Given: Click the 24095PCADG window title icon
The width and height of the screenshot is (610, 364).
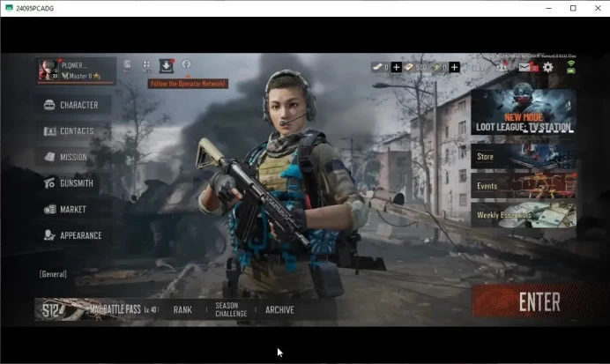Looking at the screenshot, I should click(9, 8).
